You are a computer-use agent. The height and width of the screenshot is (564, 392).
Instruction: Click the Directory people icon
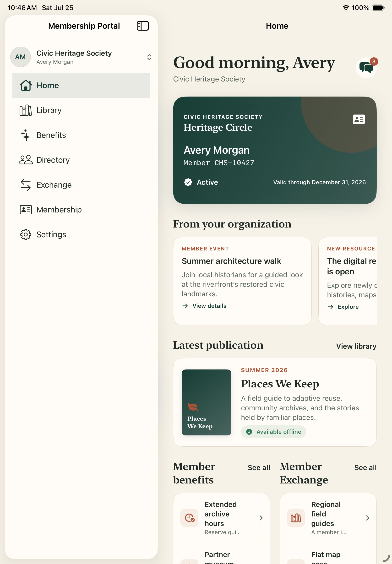[x=26, y=160]
